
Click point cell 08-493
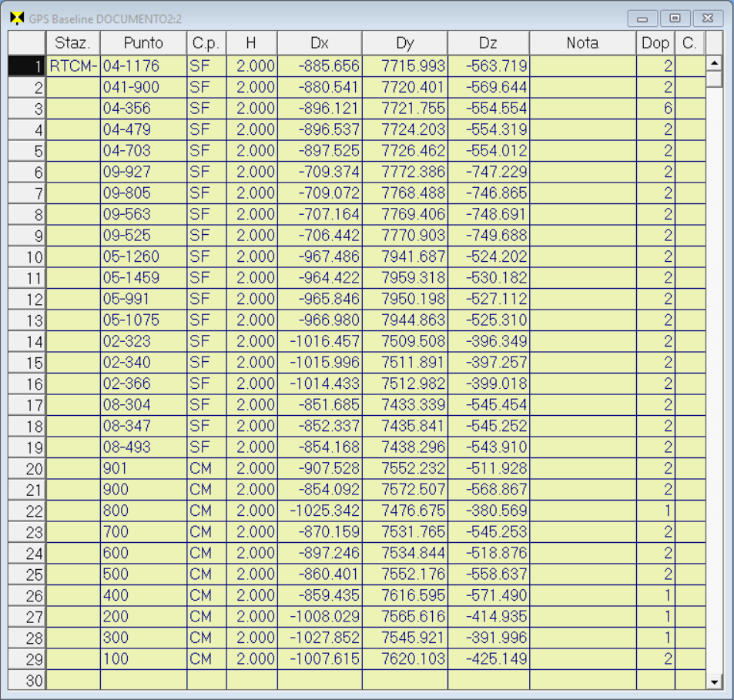[143, 447]
